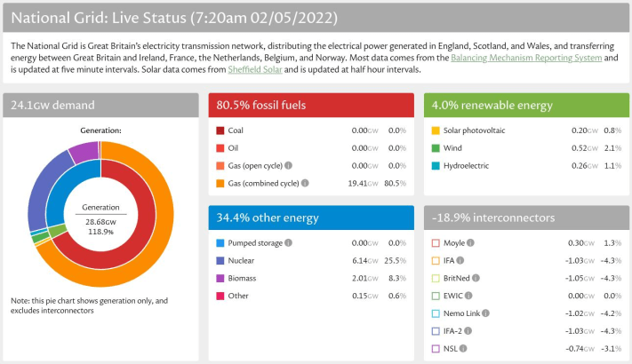
Task: Click the EWIC info icon
Action: [468, 296]
